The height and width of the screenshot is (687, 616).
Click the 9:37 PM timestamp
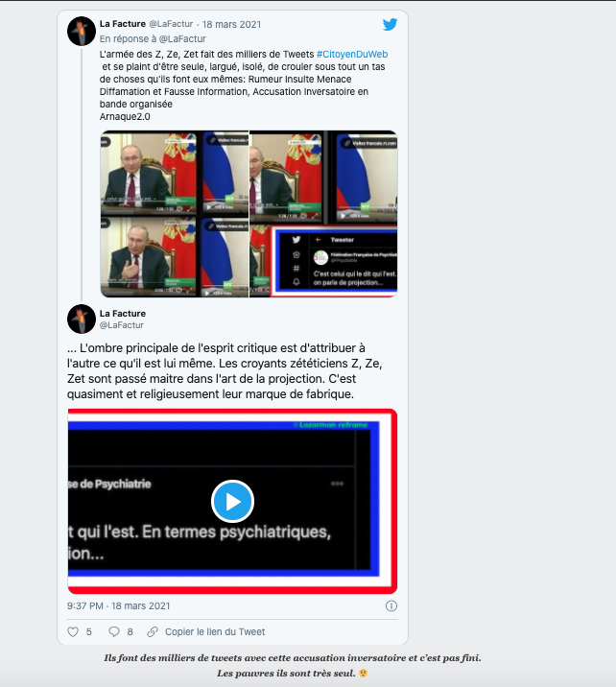click(x=85, y=606)
